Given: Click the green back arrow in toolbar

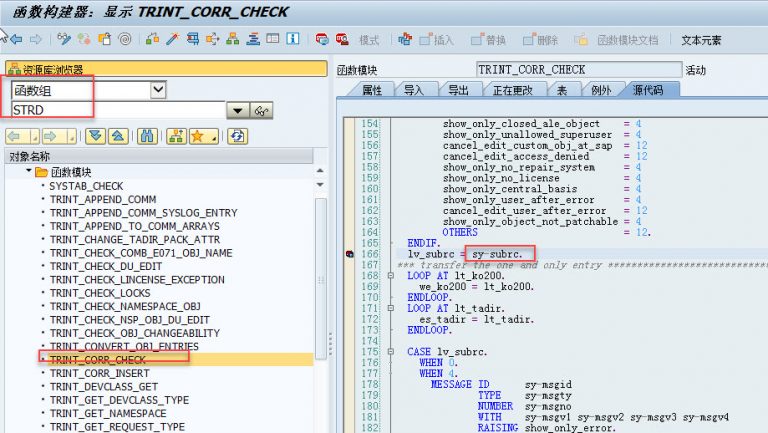Looking at the screenshot, I should [17, 39].
